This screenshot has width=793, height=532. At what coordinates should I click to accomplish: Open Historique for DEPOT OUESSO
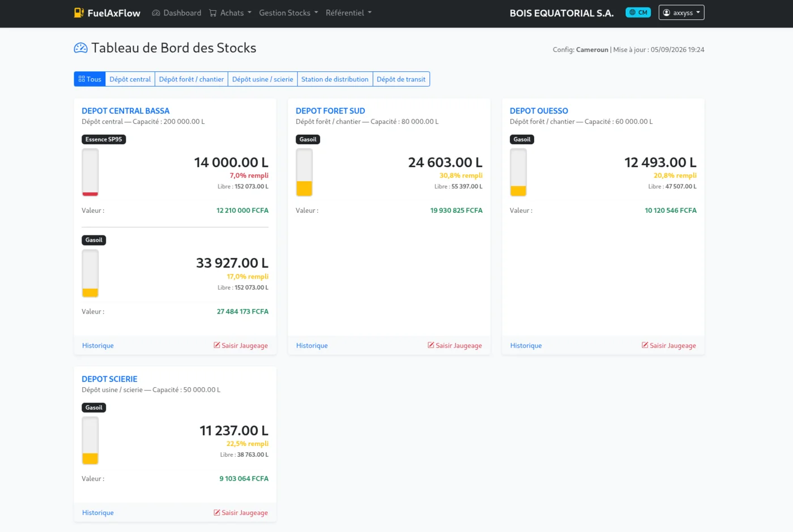click(526, 346)
